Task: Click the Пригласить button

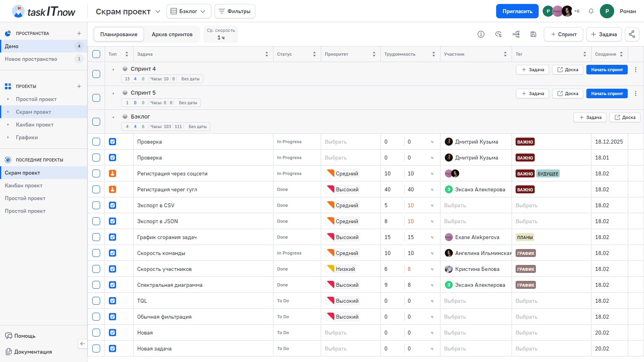Action: point(517,11)
